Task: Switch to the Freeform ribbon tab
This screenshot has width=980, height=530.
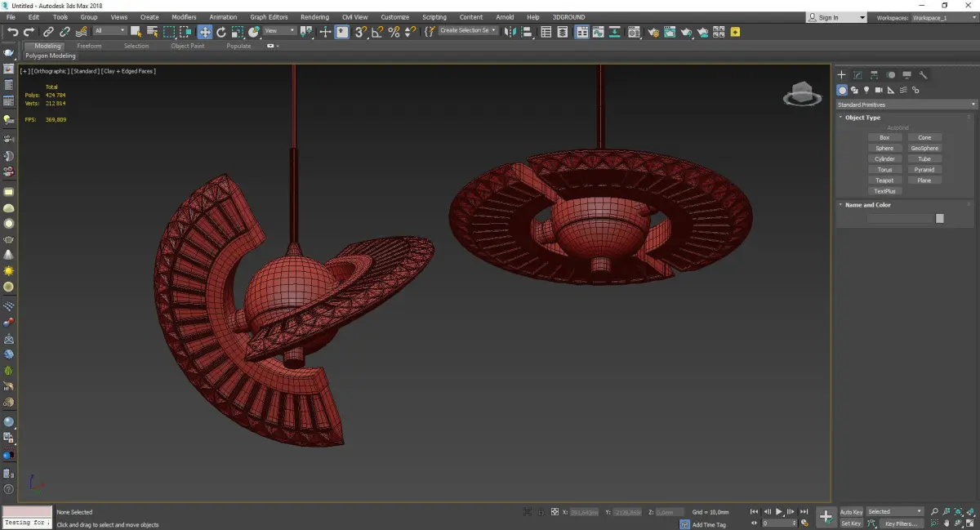Action: pos(89,46)
